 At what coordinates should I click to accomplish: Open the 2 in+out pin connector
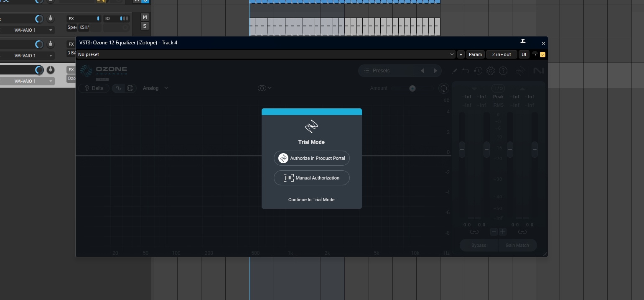tap(501, 54)
